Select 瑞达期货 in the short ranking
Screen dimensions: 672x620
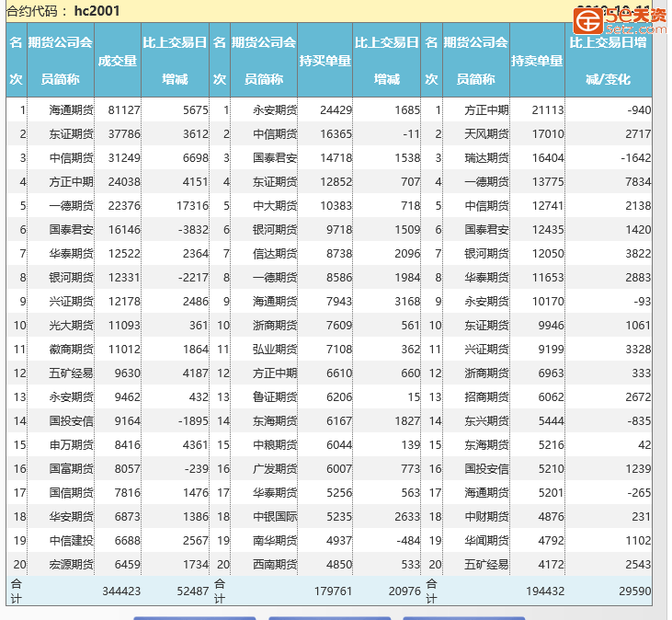click(x=486, y=158)
